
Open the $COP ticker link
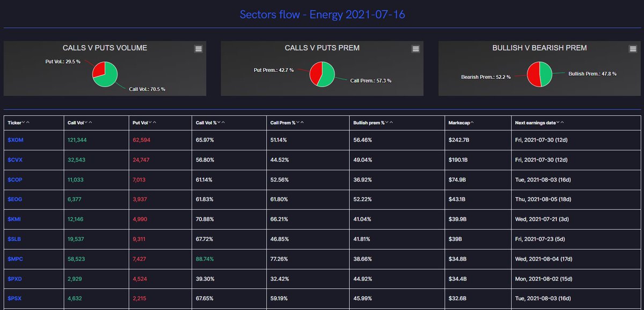coord(15,179)
